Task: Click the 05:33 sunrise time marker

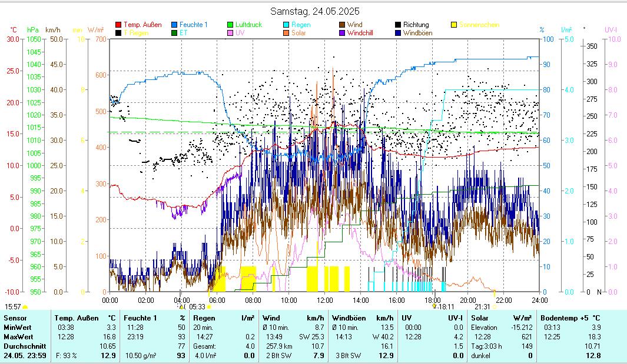Action: pyautogui.click(x=197, y=306)
